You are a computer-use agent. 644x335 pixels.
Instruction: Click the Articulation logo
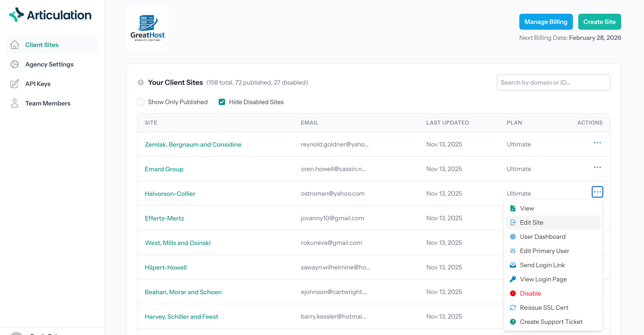tap(50, 15)
